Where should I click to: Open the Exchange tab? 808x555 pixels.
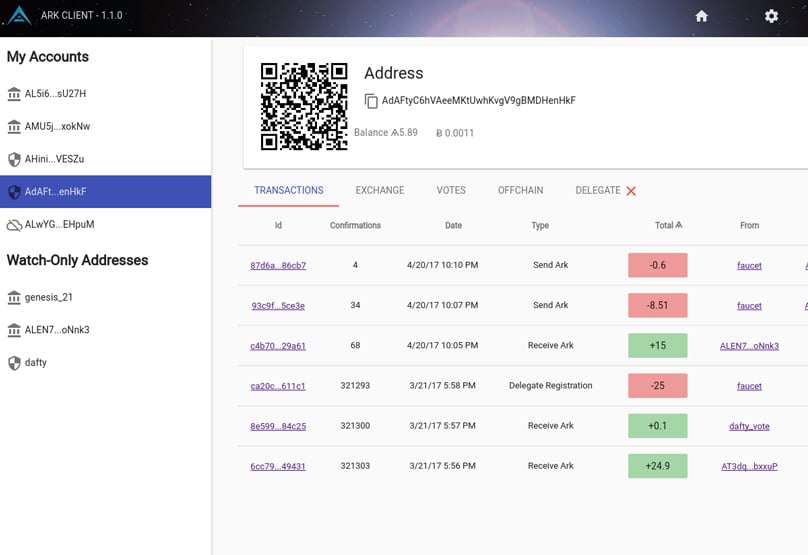coord(380,191)
